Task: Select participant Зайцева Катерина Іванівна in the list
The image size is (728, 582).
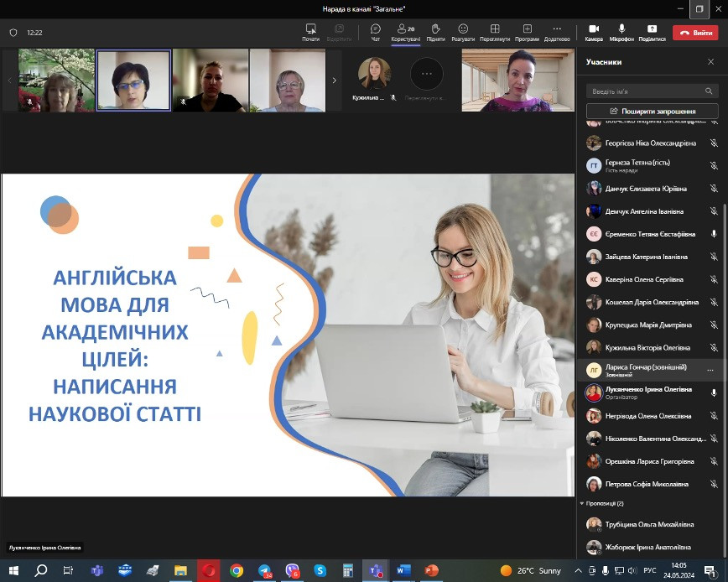Action: click(x=646, y=257)
